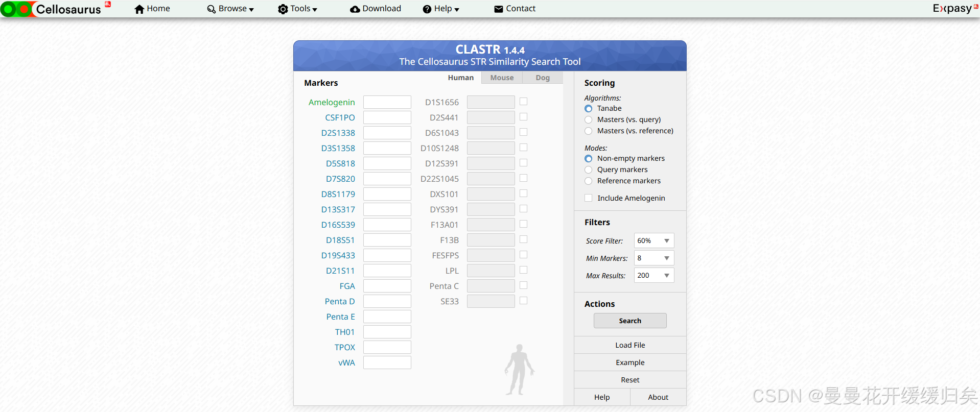Expand the Browse menu

tap(230, 9)
